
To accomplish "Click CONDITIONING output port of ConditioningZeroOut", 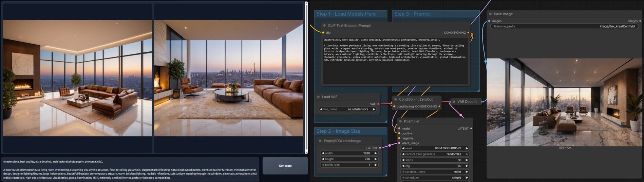I will (x=439, y=106).
